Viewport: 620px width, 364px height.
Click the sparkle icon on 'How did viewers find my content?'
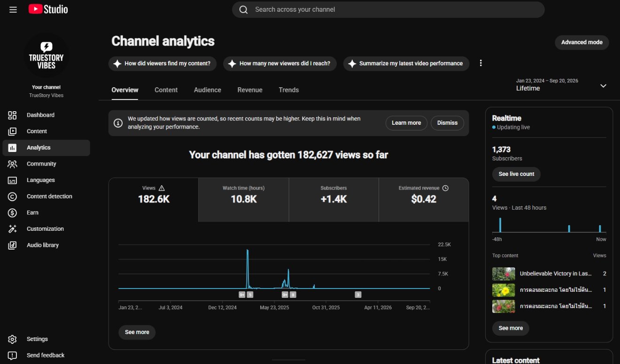click(x=117, y=64)
